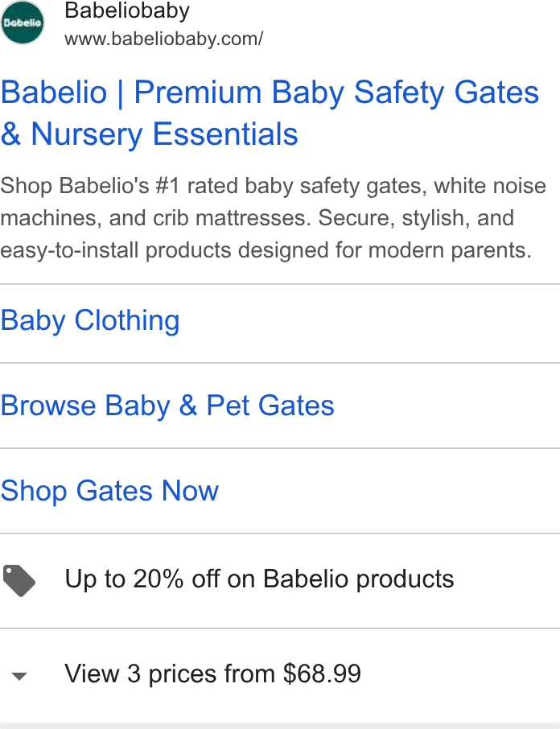Click the $68.99 starting price text
Image resolution: width=560 pixels, height=729 pixels.
coord(322,673)
